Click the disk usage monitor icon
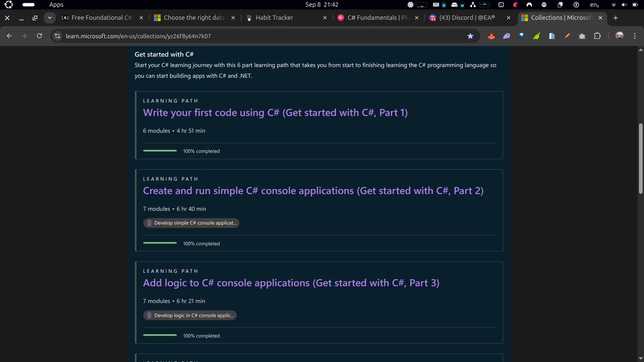 (x=454, y=5)
